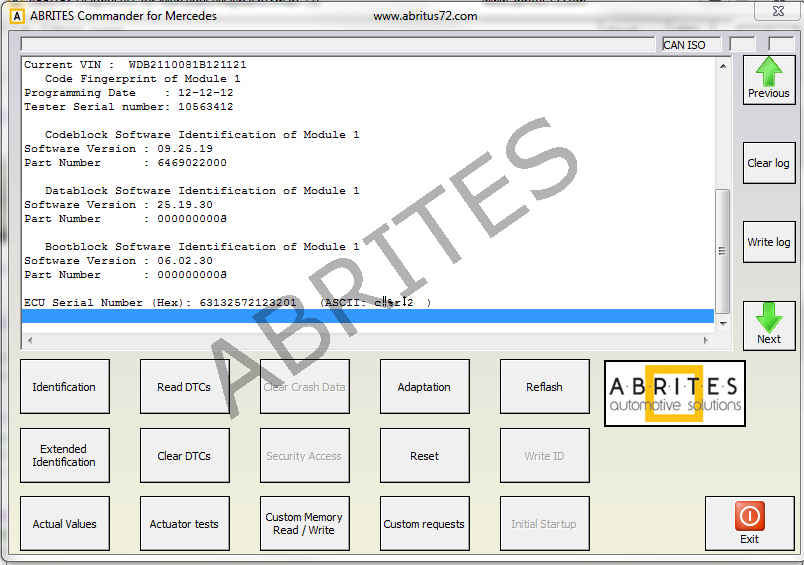The height and width of the screenshot is (565, 804).
Task: Run the Identification function
Action: (65, 387)
